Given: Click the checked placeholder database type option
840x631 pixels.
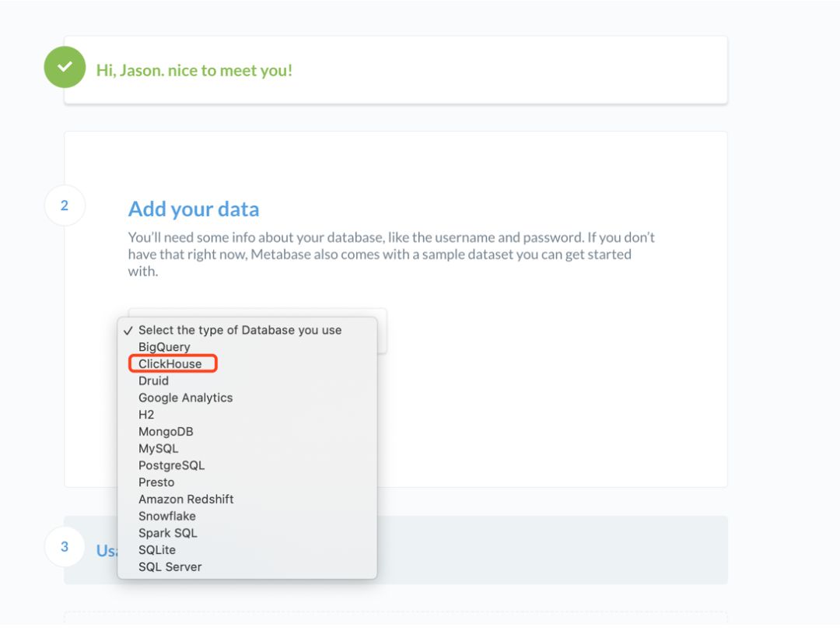Looking at the screenshot, I should (240, 330).
